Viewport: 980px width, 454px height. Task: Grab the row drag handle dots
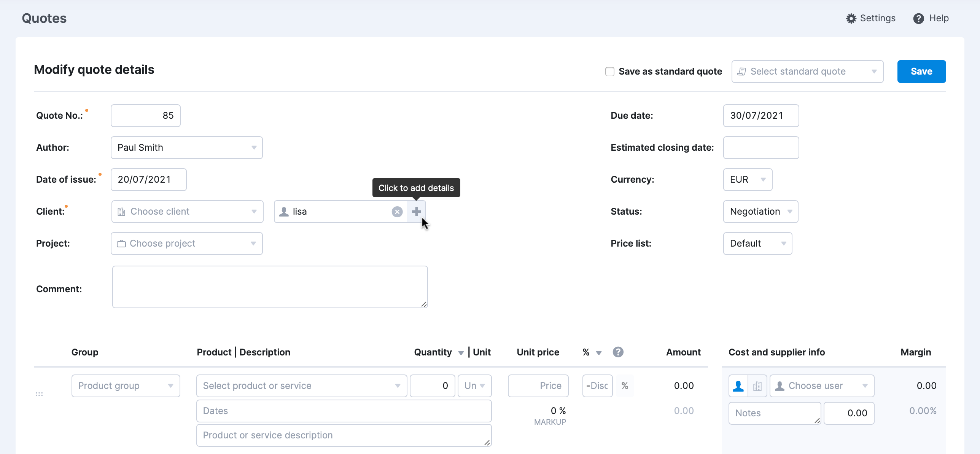pos(39,394)
